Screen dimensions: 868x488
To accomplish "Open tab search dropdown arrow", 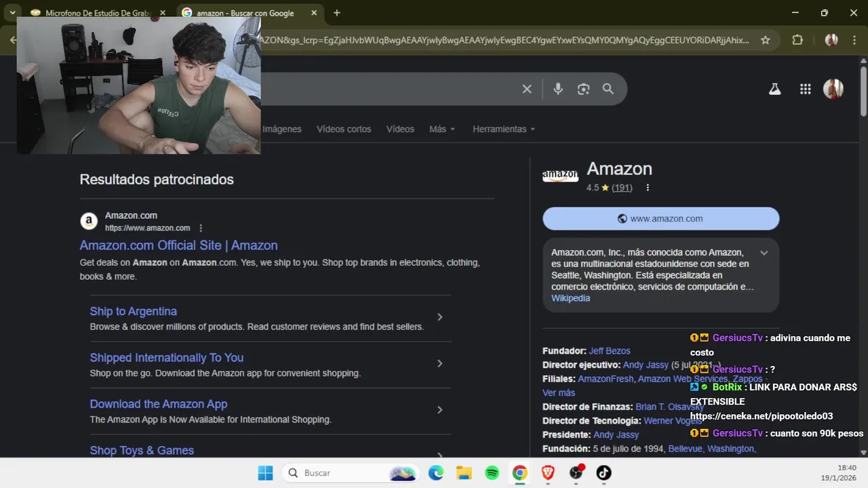I will tap(12, 12).
